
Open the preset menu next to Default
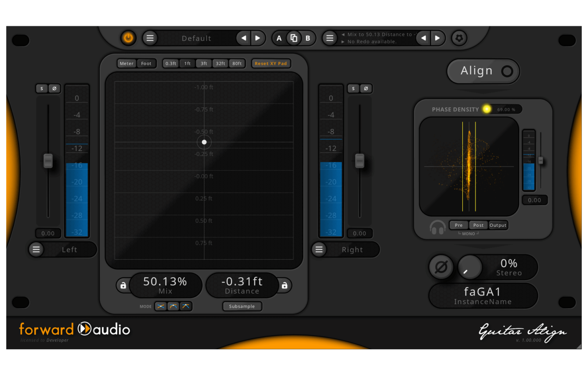click(x=150, y=38)
